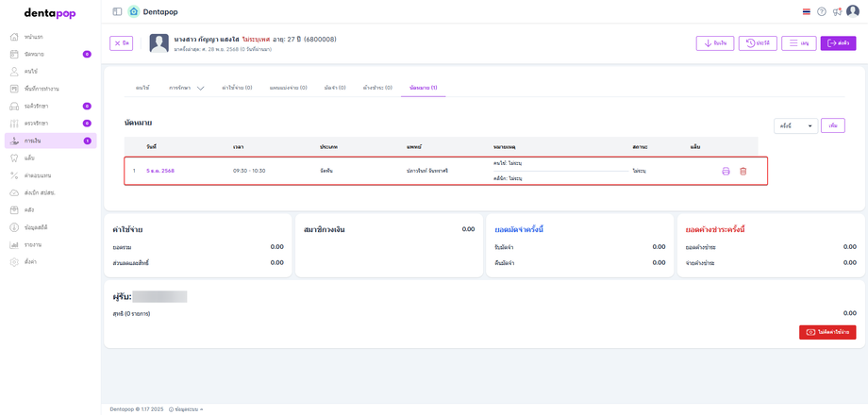Open the help question mark icon
This screenshot has height=415, width=868.
822,12
